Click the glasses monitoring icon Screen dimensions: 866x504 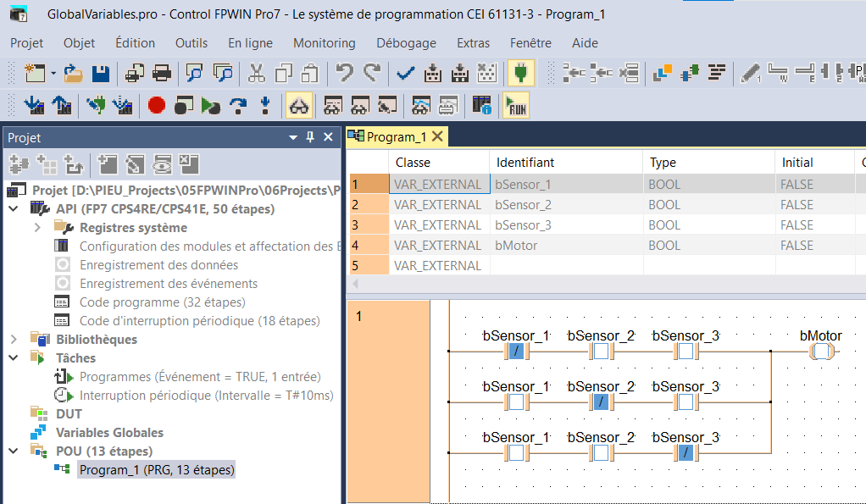coord(299,105)
